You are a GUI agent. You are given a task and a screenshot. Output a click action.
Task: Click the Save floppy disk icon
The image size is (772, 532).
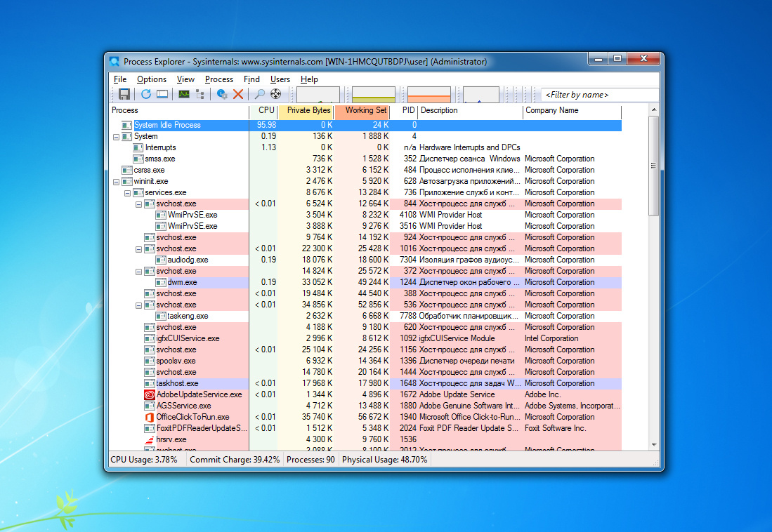point(124,94)
